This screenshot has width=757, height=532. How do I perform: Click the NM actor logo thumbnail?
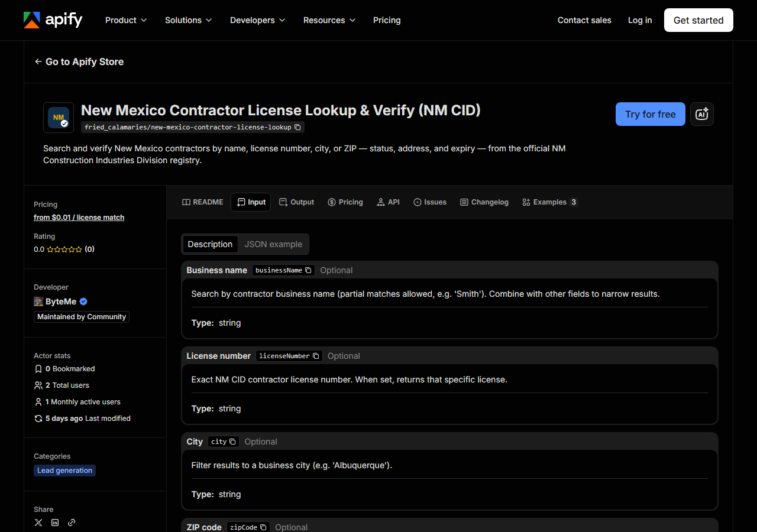point(59,118)
